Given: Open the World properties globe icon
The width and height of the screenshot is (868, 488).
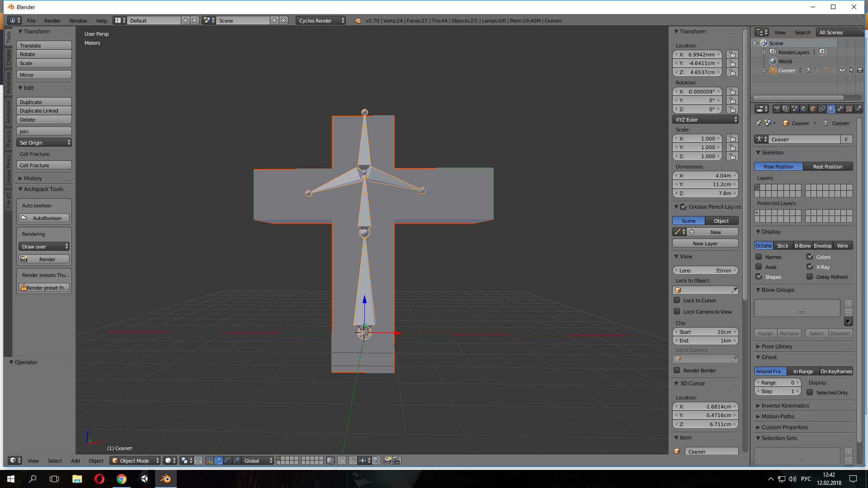Looking at the screenshot, I should pos(804,109).
